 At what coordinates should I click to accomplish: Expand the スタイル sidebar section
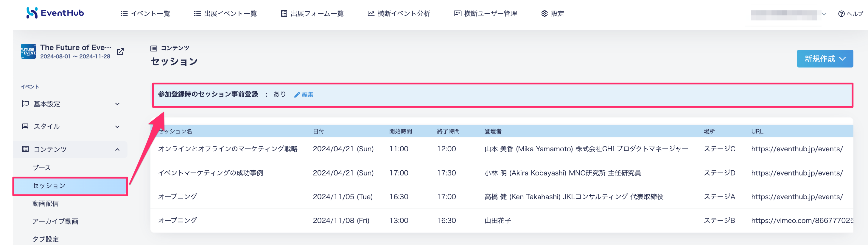click(70, 127)
